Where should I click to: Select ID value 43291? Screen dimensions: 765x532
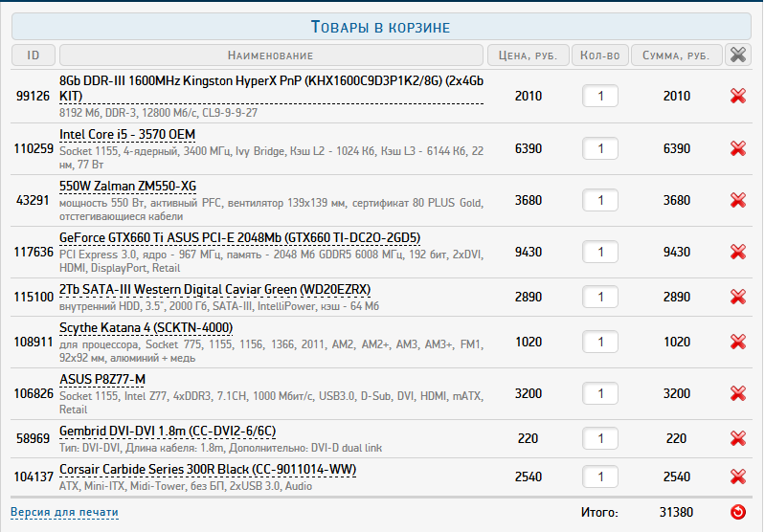pos(34,200)
